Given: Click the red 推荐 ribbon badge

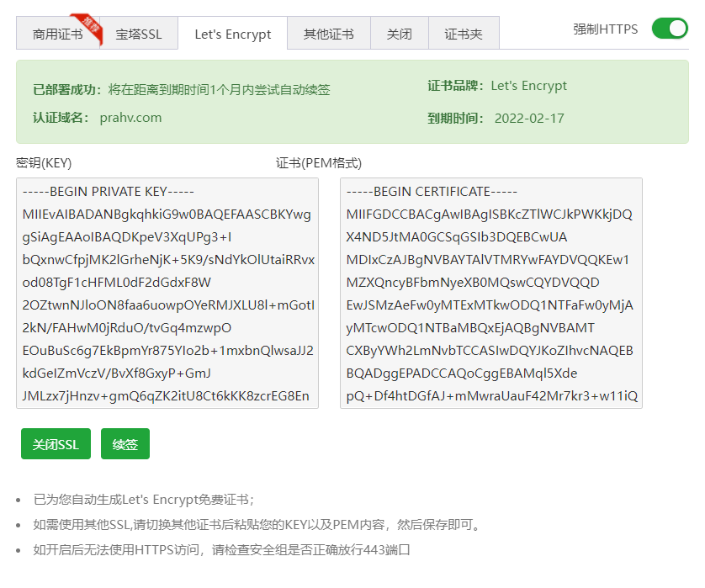Looking at the screenshot, I should 90,28.
